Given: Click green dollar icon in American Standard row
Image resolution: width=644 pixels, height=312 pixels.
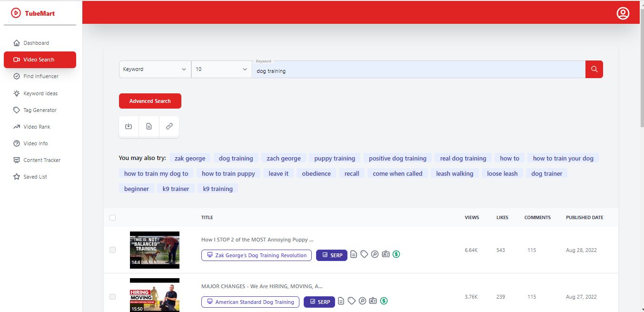Looking at the screenshot, I should (x=384, y=301).
